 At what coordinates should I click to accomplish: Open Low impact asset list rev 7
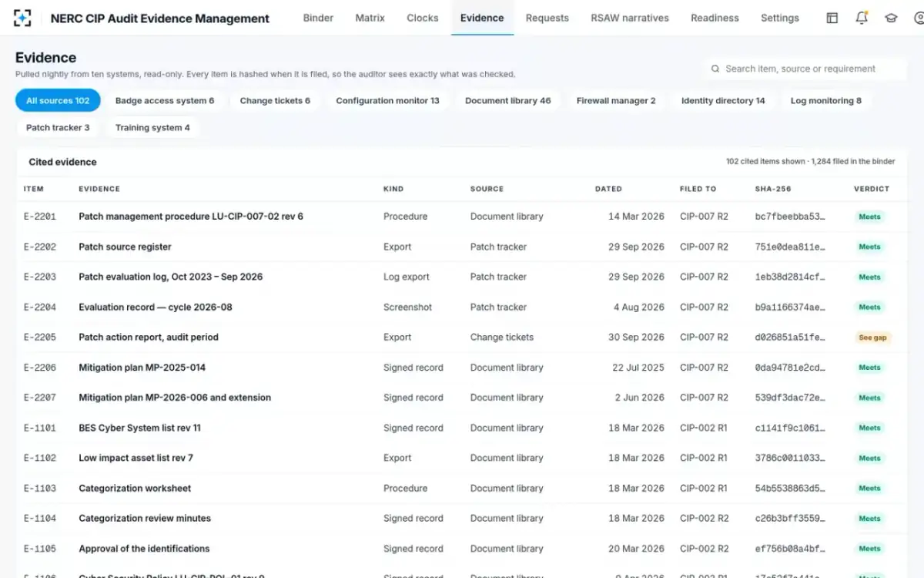136,458
